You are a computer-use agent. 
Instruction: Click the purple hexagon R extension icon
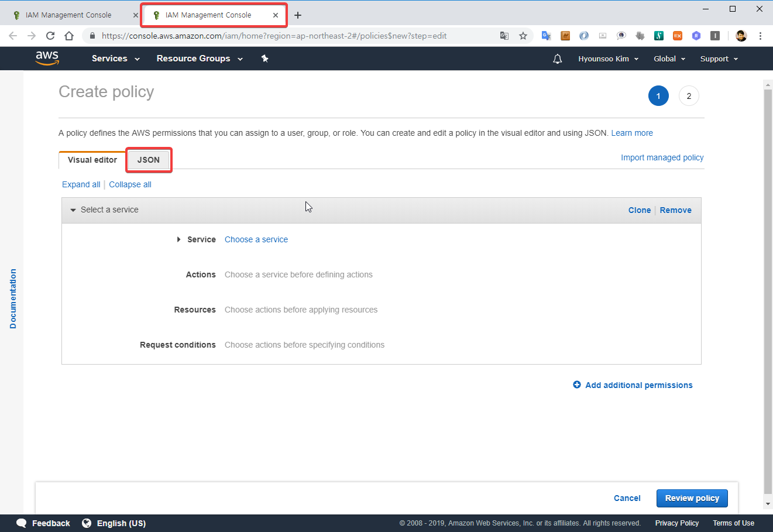(696, 36)
